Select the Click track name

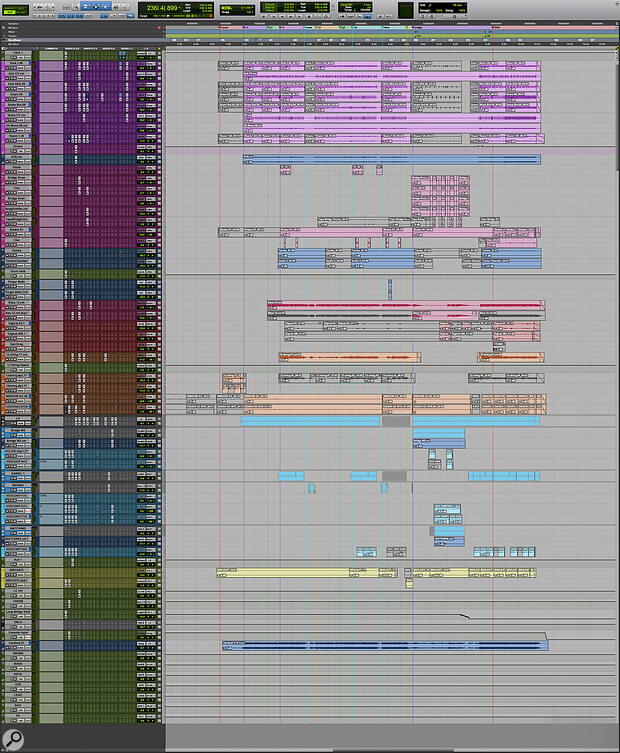[17, 53]
